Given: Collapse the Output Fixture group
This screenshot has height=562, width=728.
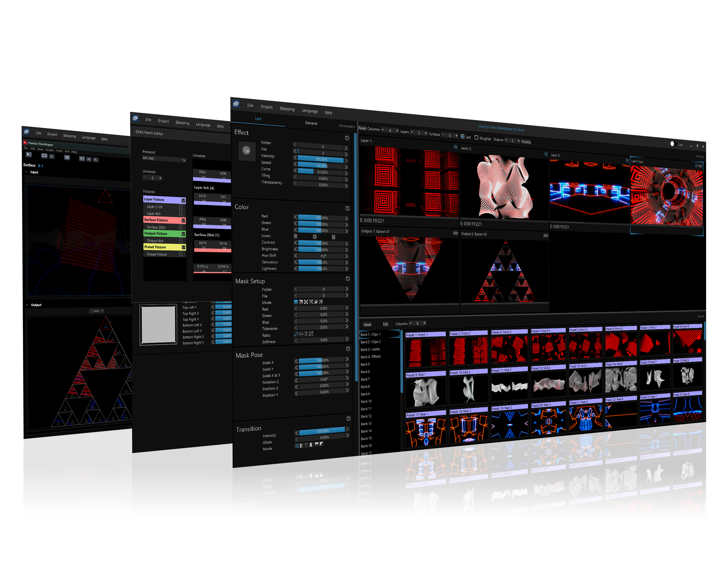Looking at the screenshot, I should coord(183,234).
